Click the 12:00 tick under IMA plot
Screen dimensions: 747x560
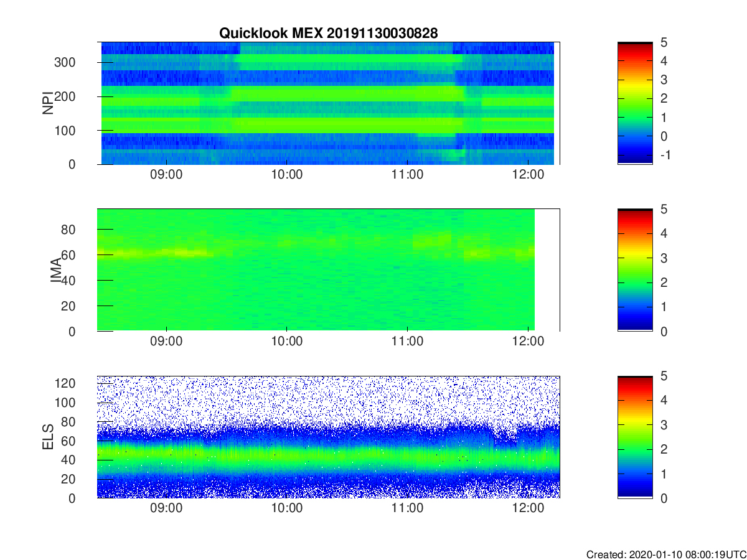pyautogui.click(x=527, y=342)
